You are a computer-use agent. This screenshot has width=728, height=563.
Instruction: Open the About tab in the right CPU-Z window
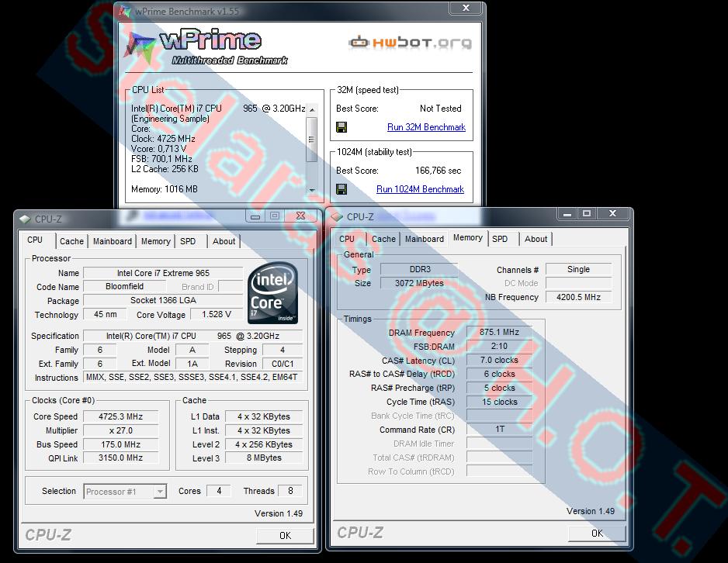point(536,239)
